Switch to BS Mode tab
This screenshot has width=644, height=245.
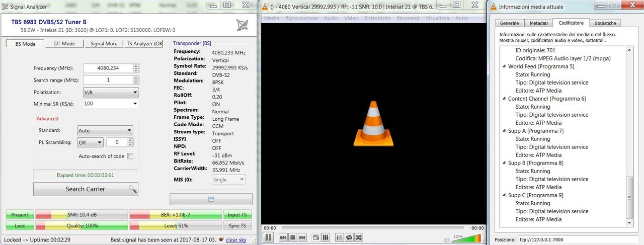coord(24,44)
